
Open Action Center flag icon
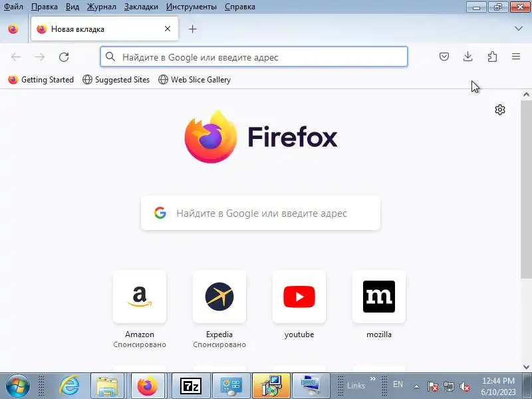(432, 386)
